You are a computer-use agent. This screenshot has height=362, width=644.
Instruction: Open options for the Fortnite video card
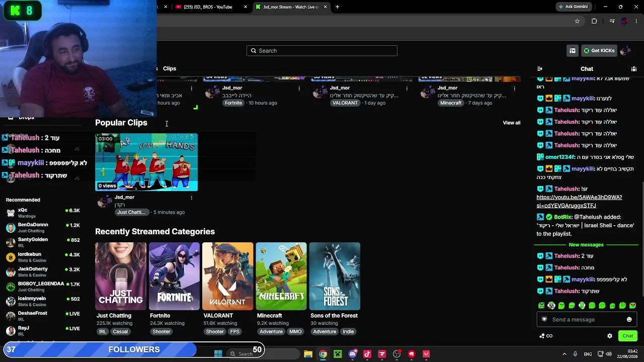coord(299,88)
